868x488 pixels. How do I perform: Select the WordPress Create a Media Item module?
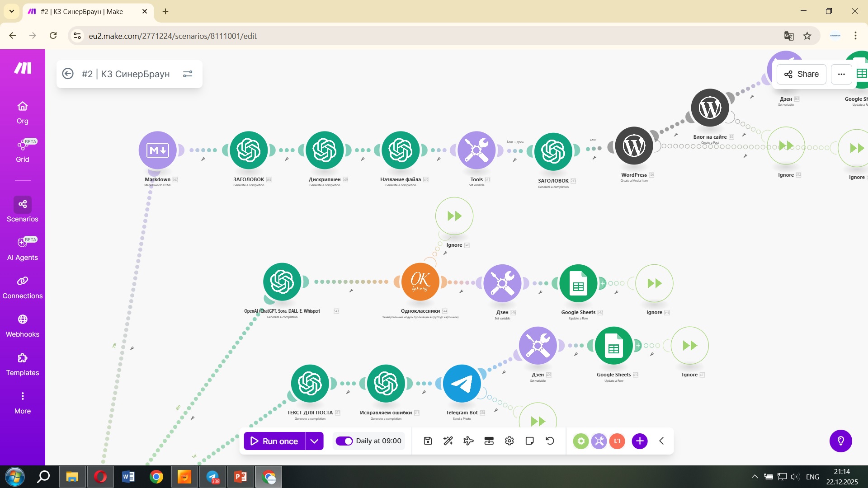634,146
